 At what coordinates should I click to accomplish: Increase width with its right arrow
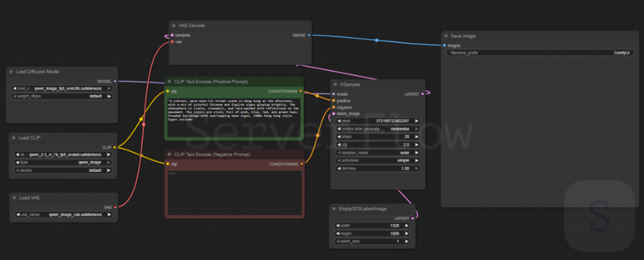point(407,225)
